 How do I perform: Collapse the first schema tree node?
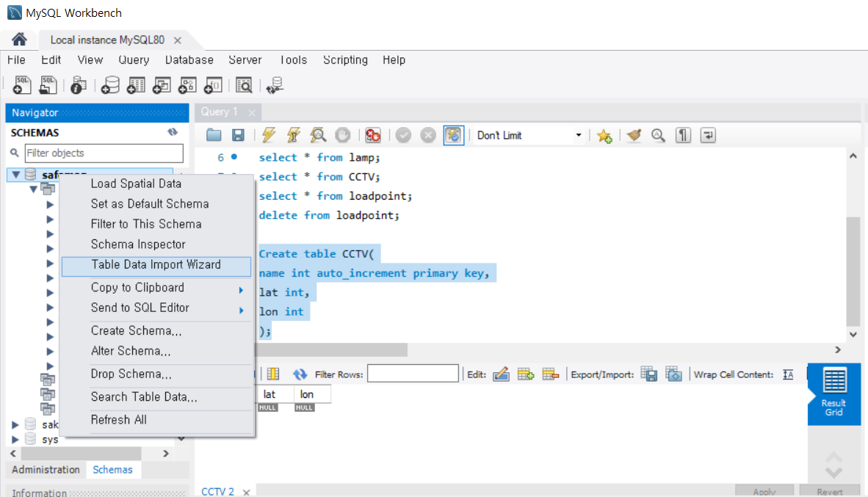tap(16, 174)
